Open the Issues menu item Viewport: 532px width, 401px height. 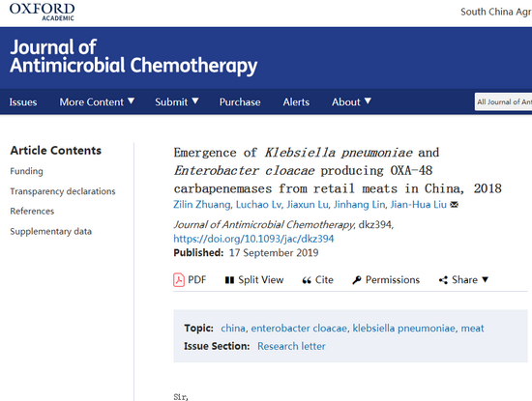point(23,102)
